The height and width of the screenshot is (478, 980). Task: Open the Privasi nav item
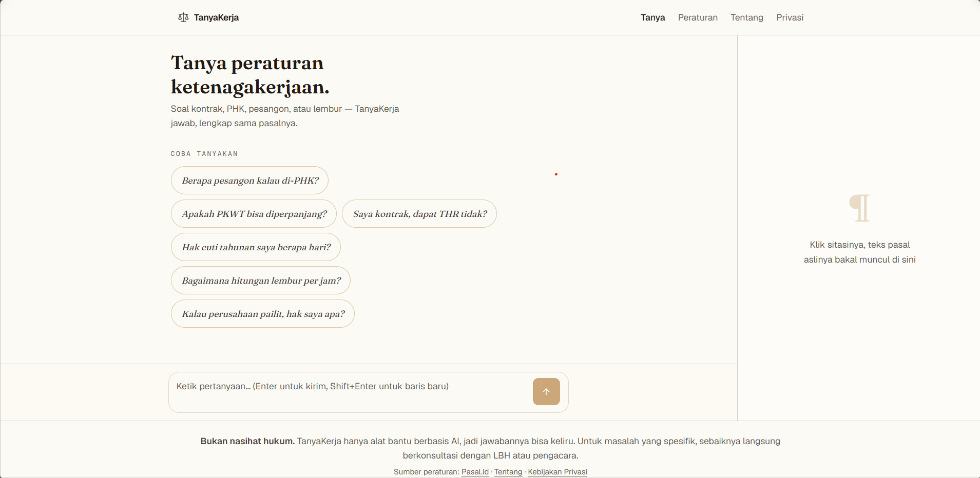pos(790,17)
